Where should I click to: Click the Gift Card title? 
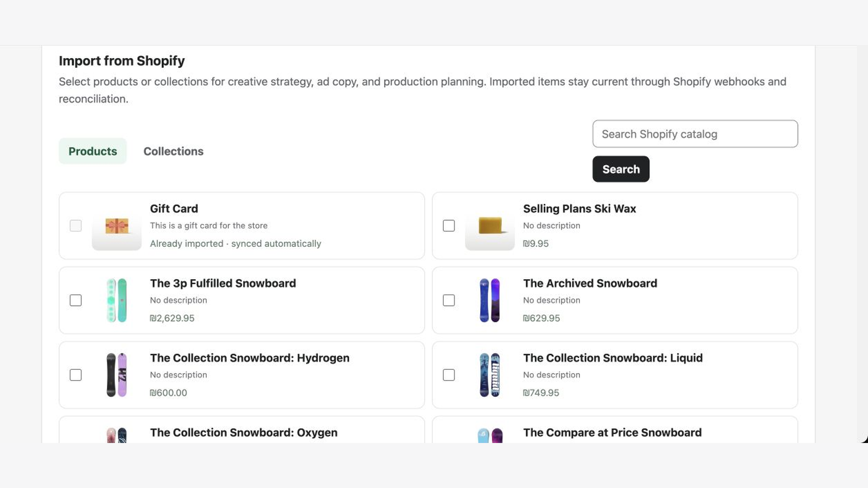pyautogui.click(x=174, y=209)
